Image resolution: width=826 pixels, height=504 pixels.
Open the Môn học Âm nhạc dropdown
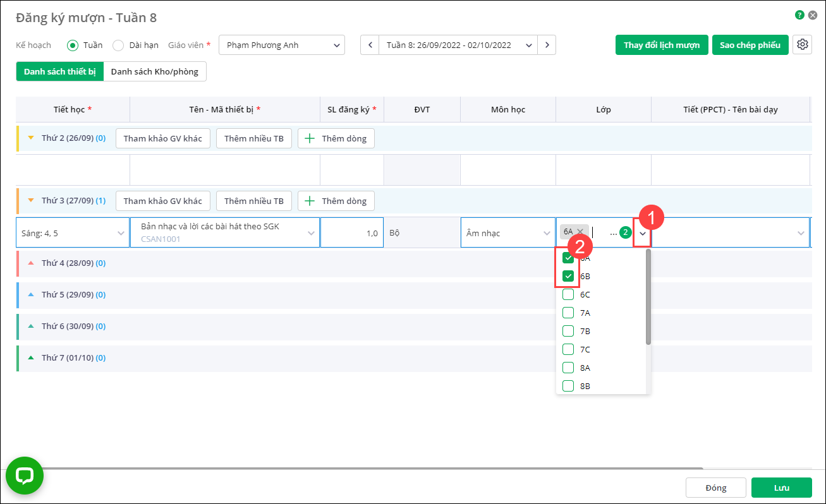508,233
